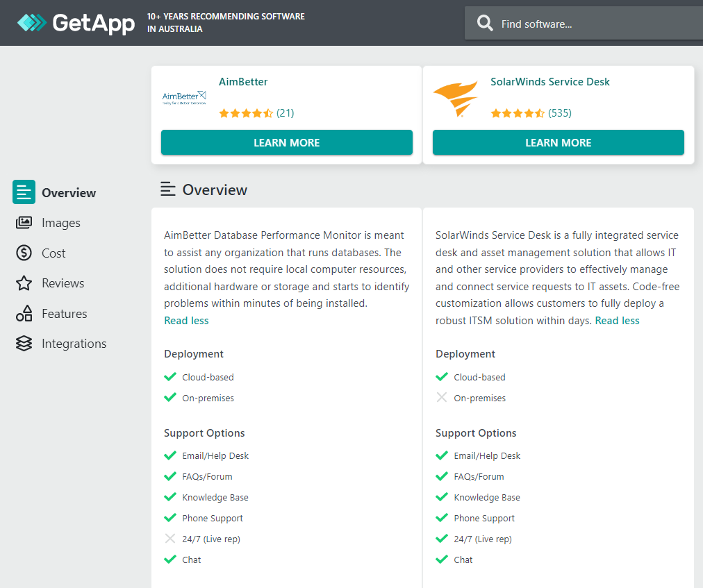The width and height of the screenshot is (703, 588).
Task: Click AimBetter 24/7 (Live rep) cross icon
Action: (170, 539)
